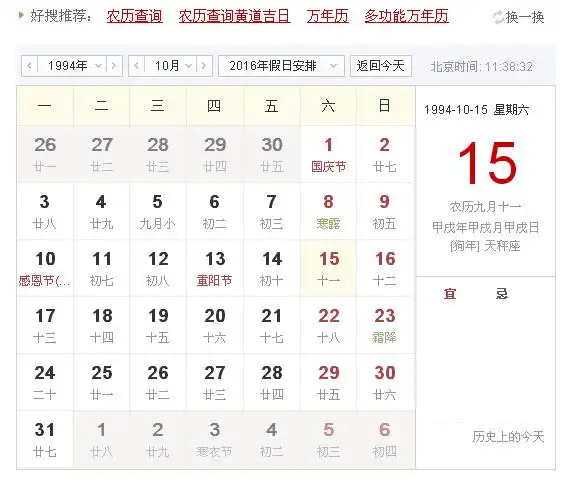Select October 3 廿八
This screenshot has height=483, width=577.
pyautogui.click(x=45, y=212)
